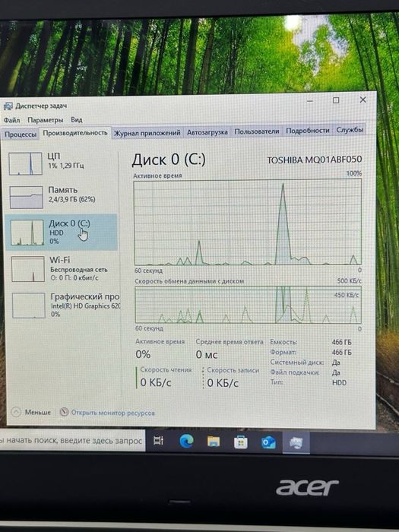Collapse view with Меньше button
Image resolution: width=399 pixels, height=532 pixels.
[x=31, y=412]
